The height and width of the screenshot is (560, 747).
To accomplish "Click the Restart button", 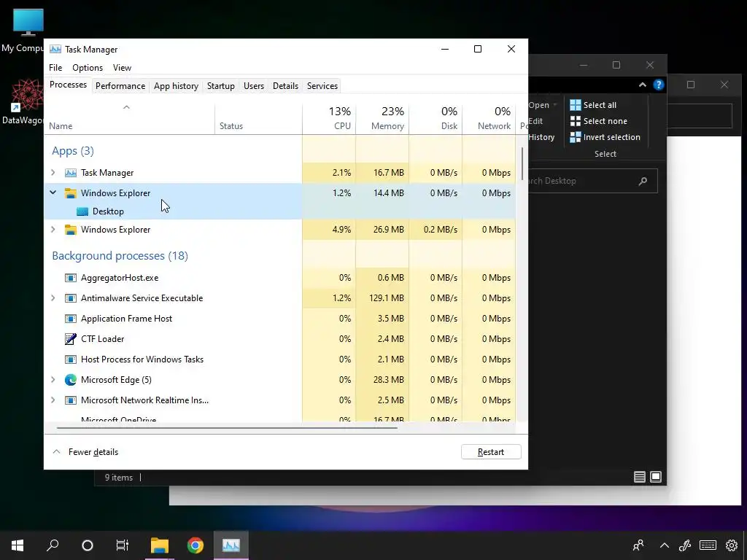I will coord(491,452).
